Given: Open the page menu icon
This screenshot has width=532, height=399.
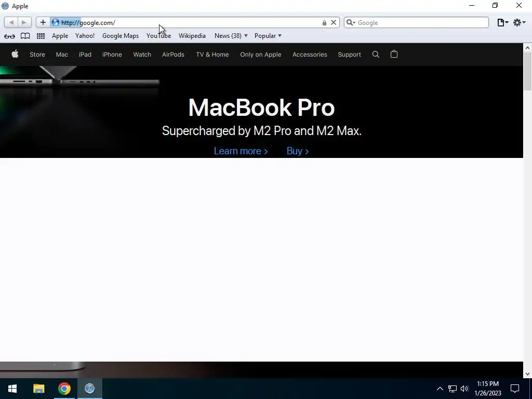Looking at the screenshot, I should (x=502, y=22).
